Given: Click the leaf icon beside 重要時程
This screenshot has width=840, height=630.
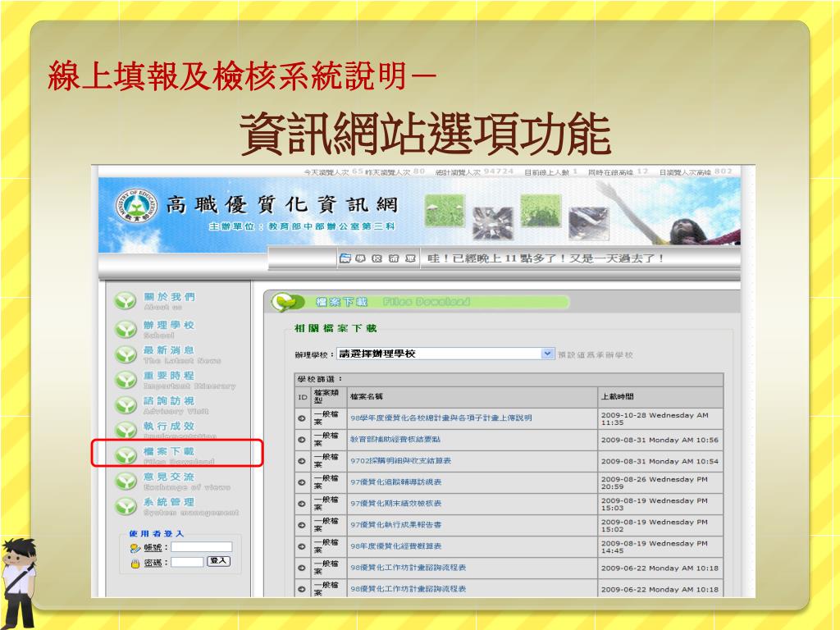Looking at the screenshot, I should (x=126, y=379).
